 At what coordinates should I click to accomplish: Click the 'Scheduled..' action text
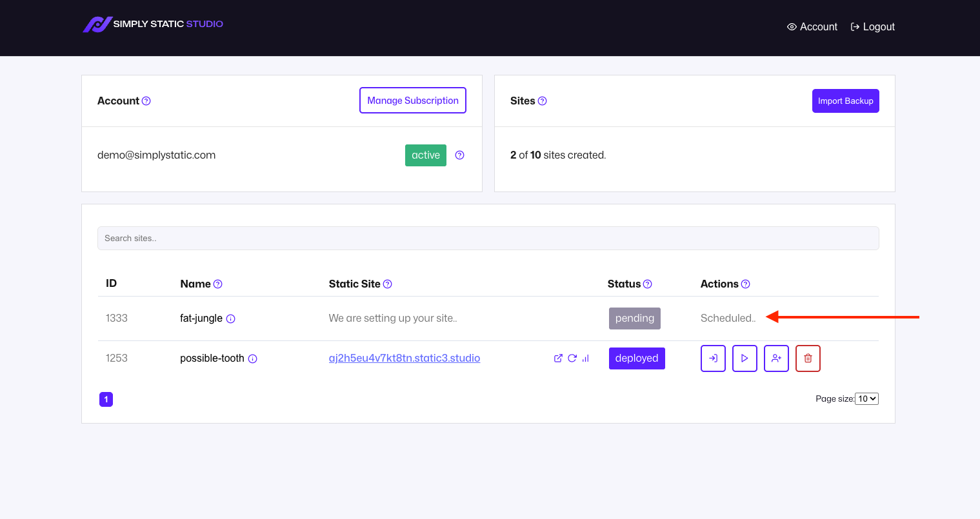728,318
